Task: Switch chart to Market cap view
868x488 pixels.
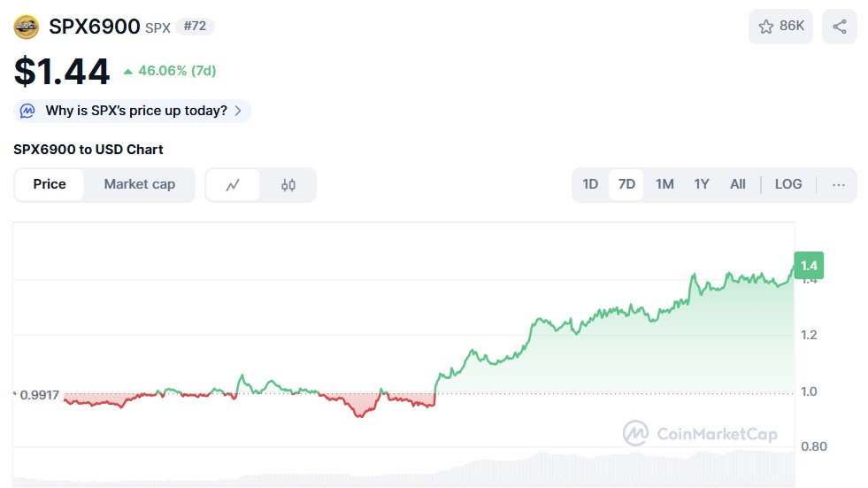Action: (x=140, y=184)
